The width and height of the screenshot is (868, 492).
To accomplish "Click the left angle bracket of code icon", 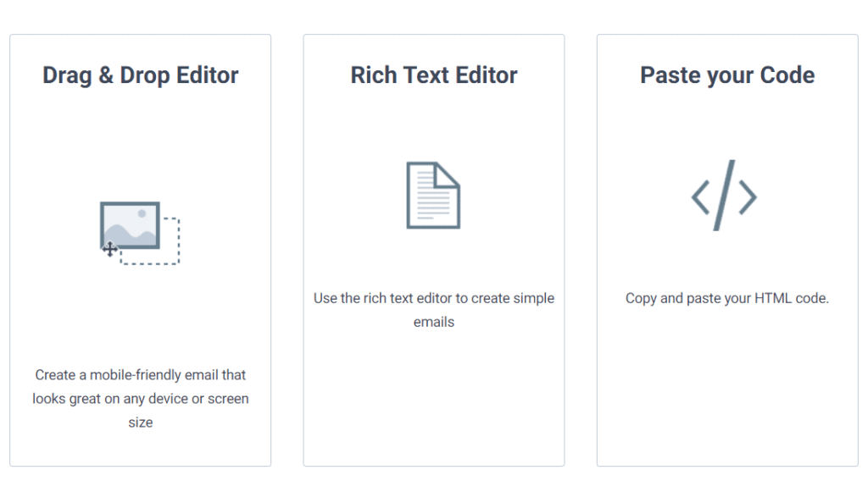I will [700, 197].
